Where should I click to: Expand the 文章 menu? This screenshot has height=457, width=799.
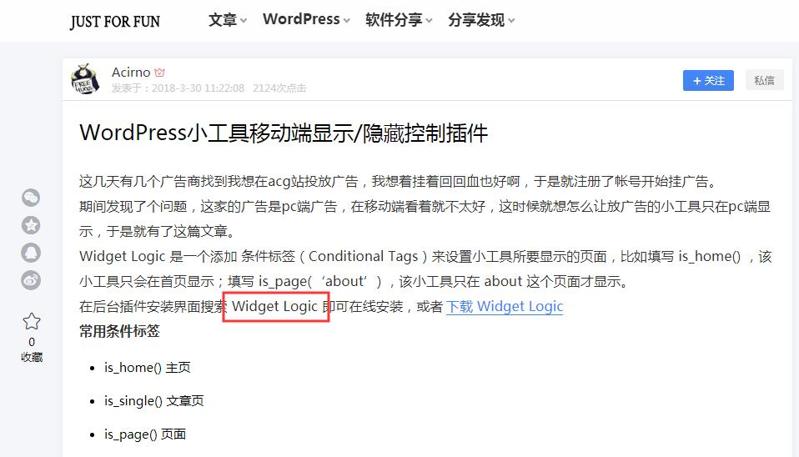[x=227, y=20]
